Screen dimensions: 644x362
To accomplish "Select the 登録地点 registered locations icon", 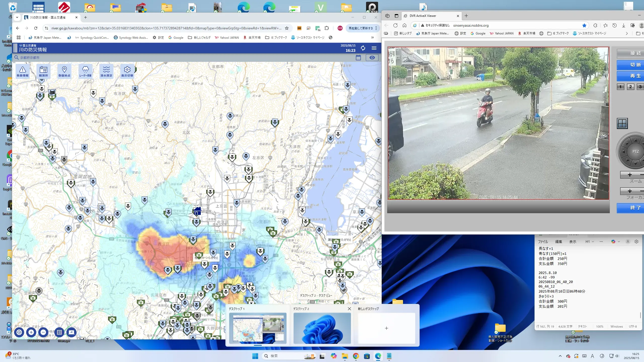I will pyautogui.click(x=64, y=71).
